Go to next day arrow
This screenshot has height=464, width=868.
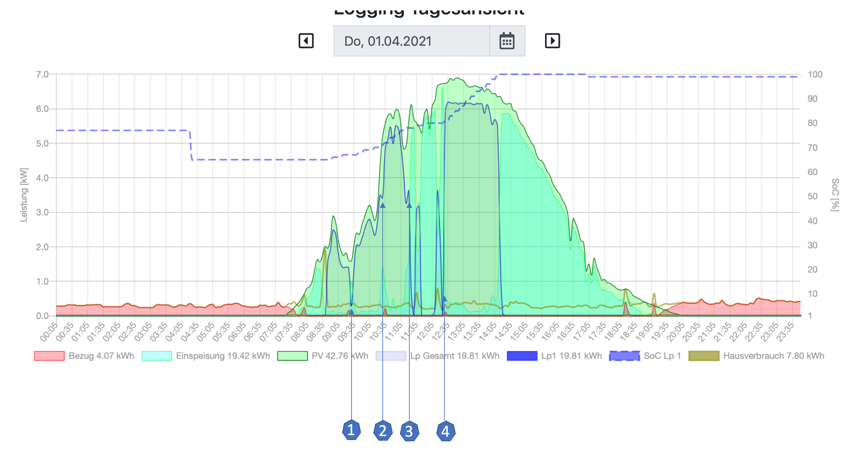tap(552, 41)
